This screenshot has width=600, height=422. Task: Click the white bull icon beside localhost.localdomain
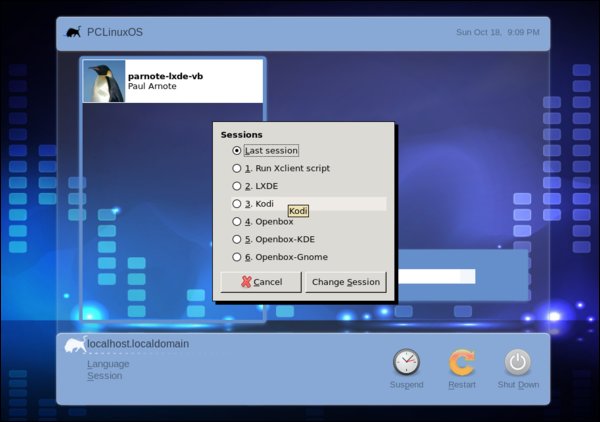pos(75,345)
